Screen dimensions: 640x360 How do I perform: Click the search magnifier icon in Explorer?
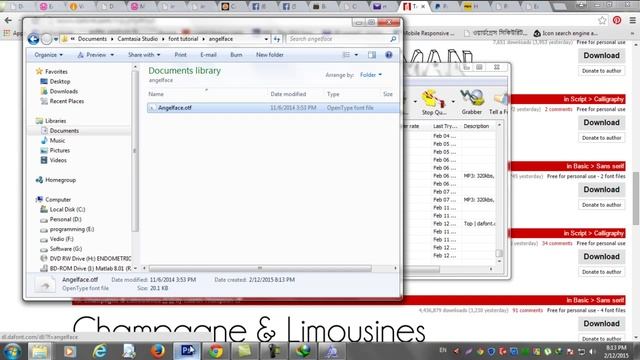coord(393,39)
